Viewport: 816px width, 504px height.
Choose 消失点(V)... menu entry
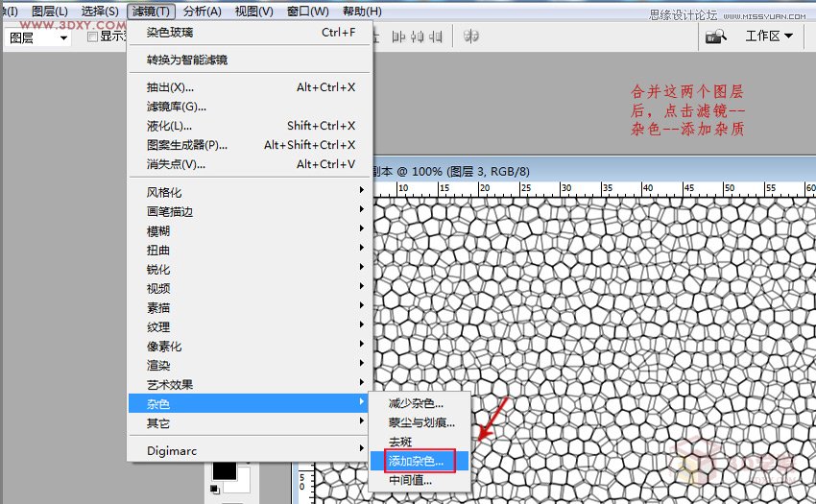coord(251,164)
